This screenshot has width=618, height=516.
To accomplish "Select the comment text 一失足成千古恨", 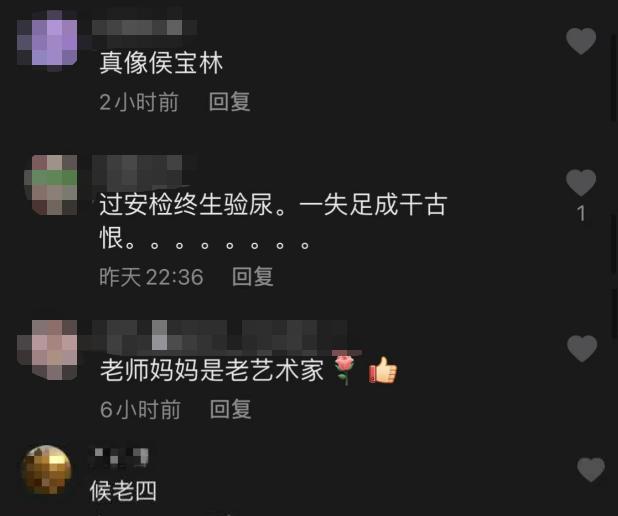I will 275,222.
